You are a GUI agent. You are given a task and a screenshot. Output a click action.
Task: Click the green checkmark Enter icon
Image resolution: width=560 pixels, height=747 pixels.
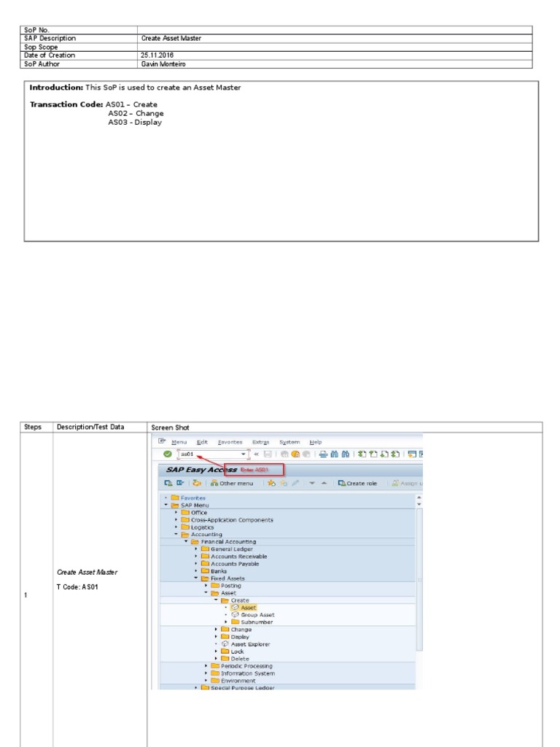tap(167, 454)
